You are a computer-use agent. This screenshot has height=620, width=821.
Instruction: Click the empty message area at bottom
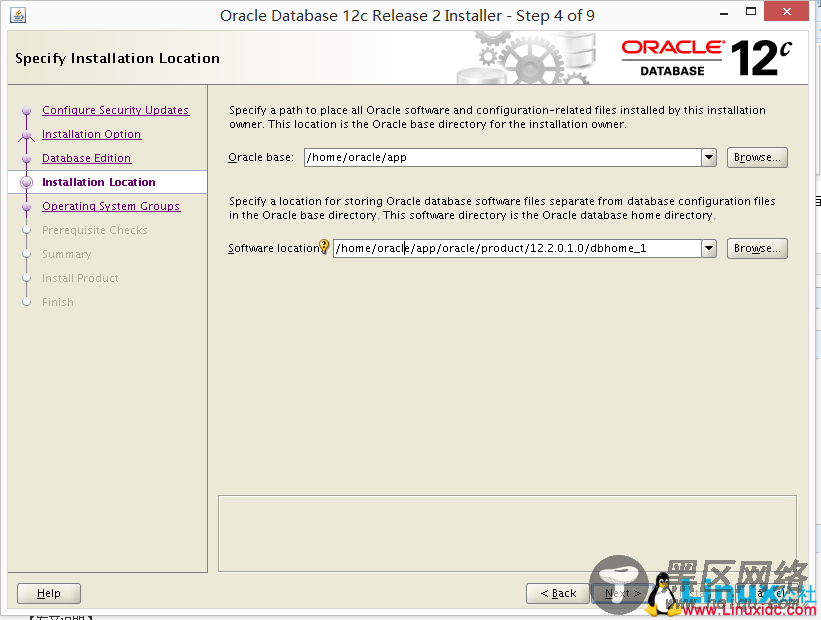507,533
